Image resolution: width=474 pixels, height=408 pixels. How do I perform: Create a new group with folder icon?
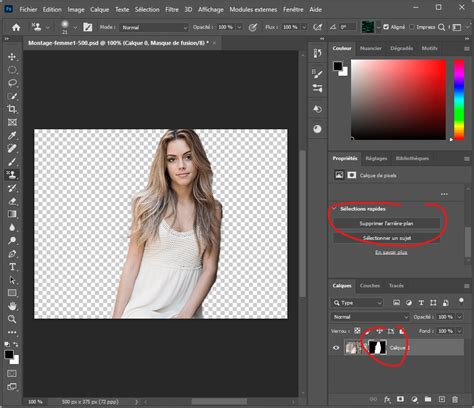tap(428, 399)
